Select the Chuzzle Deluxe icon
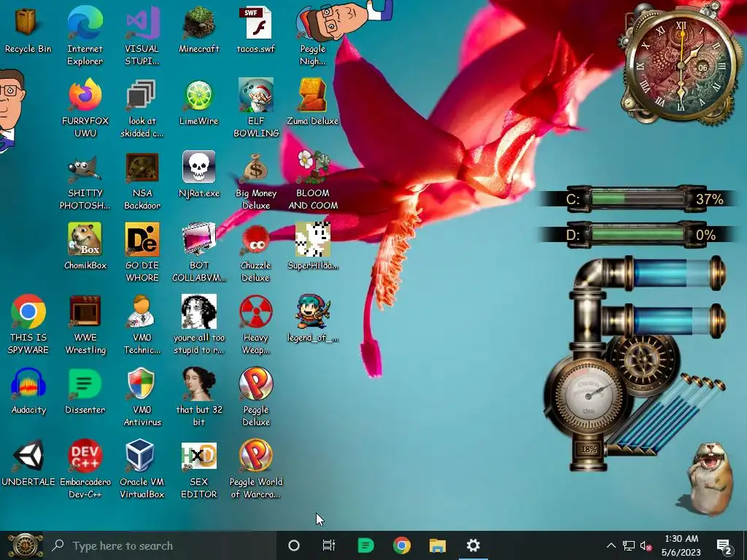Viewport: 747px width, 560px height. pyautogui.click(x=256, y=252)
